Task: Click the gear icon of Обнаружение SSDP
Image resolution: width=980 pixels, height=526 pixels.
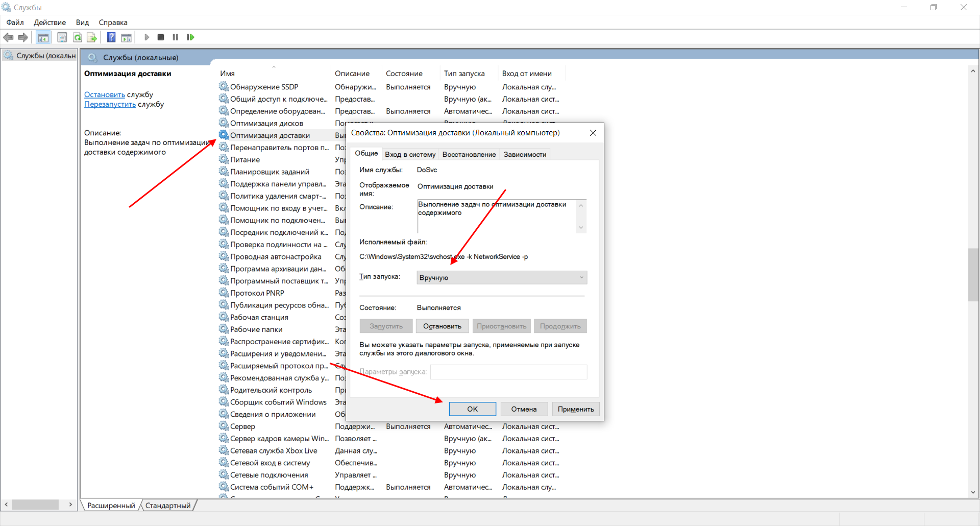Action: tap(224, 86)
